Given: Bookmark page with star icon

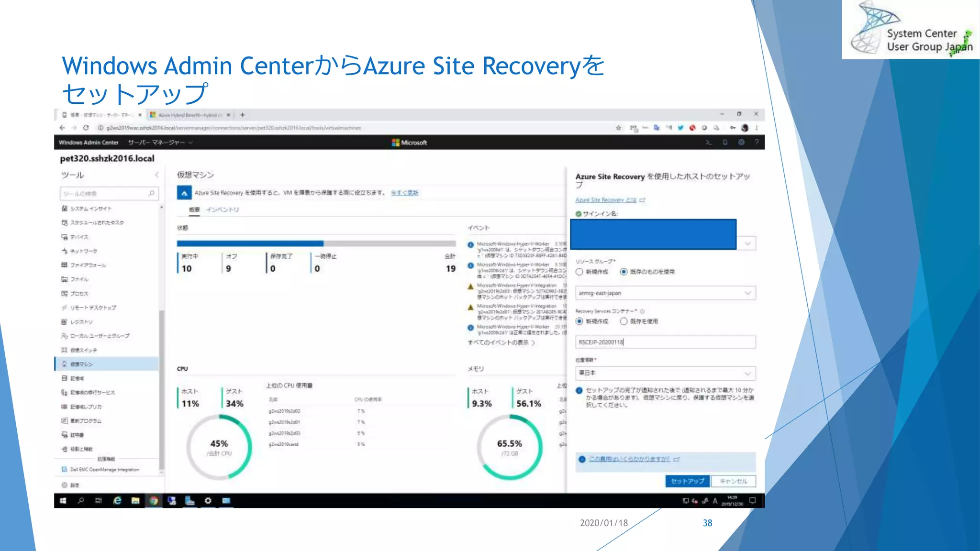Looking at the screenshot, I should click(619, 128).
